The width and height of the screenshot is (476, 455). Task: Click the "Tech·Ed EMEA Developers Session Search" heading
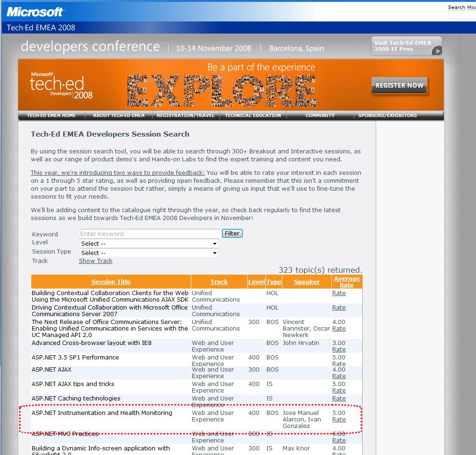(110, 134)
